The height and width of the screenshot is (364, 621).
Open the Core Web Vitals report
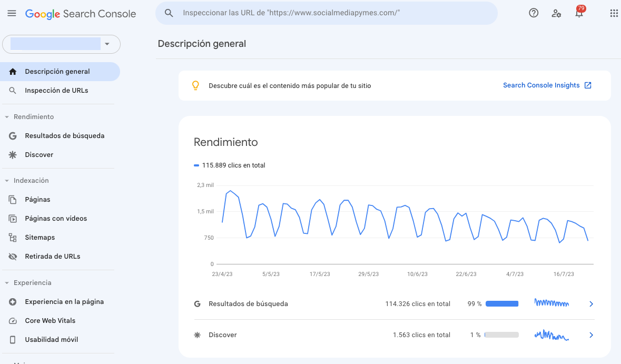50,320
